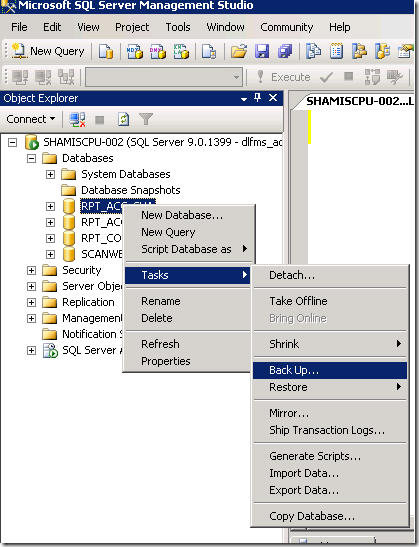Open the Script Database as submenu
419x547 pixels.
coord(188,249)
